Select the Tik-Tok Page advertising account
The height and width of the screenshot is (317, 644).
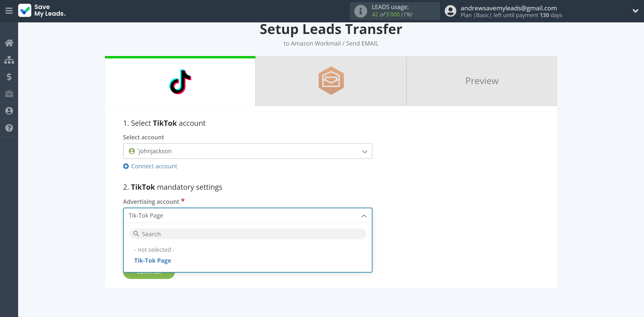point(152,260)
